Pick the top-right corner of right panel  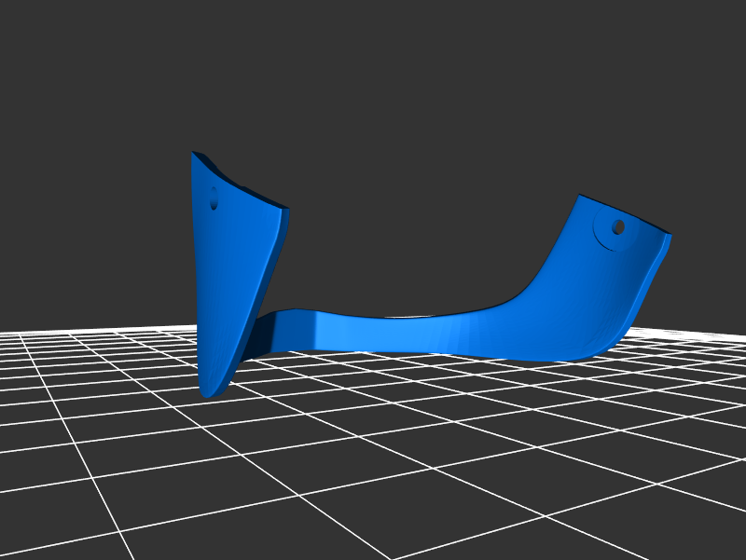coord(668,235)
